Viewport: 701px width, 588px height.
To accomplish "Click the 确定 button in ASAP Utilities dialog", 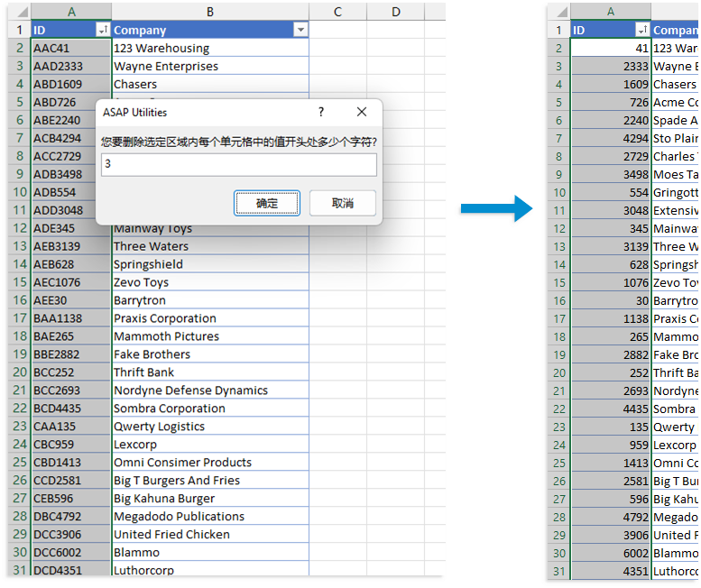I will (x=266, y=203).
